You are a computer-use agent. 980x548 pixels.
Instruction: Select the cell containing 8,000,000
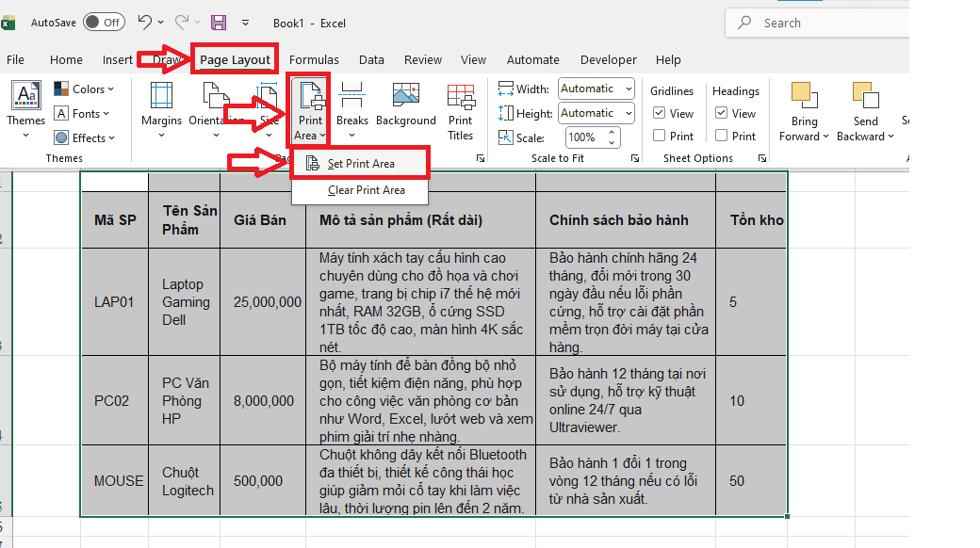pyautogui.click(x=263, y=400)
